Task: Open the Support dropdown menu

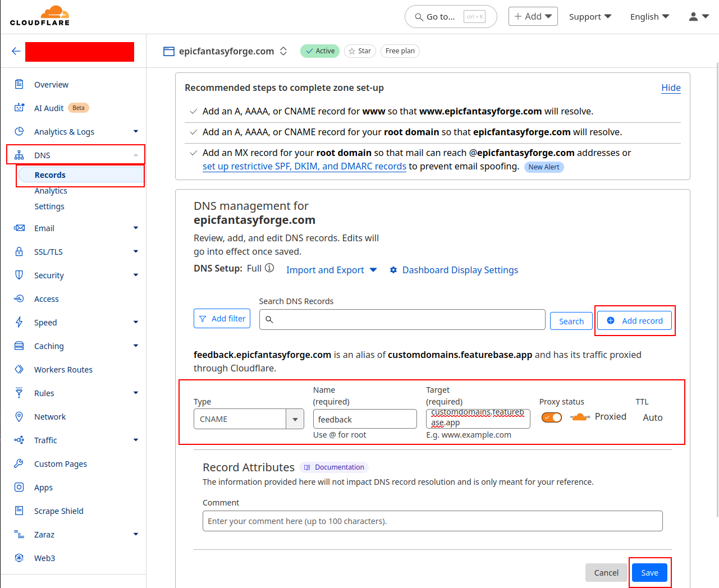Action: point(590,16)
